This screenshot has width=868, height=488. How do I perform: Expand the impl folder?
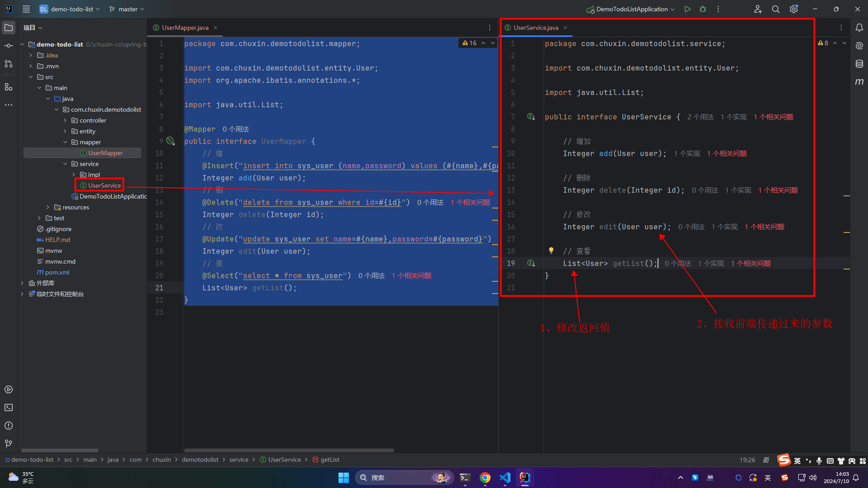74,175
